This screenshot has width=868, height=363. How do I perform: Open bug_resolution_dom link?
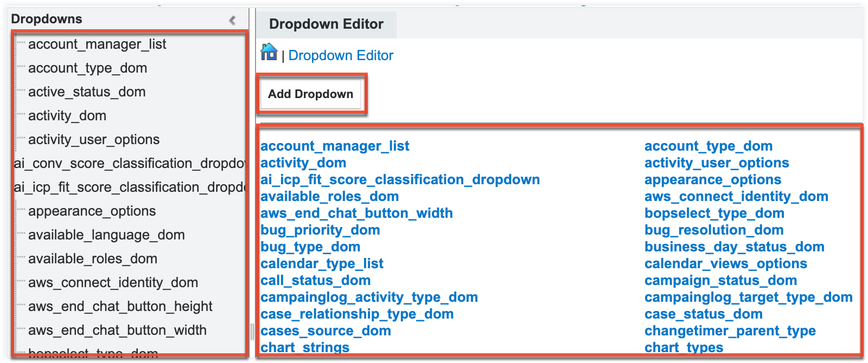(714, 230)
